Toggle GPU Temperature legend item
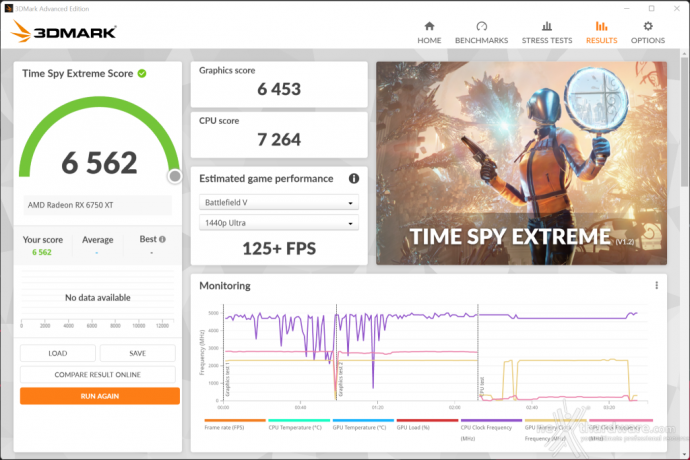 point(363,424)
